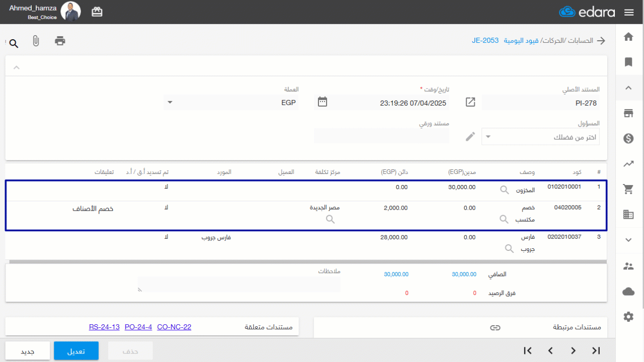
Task: Click the ملاحظات notes text field
Action: pos(239,284)
